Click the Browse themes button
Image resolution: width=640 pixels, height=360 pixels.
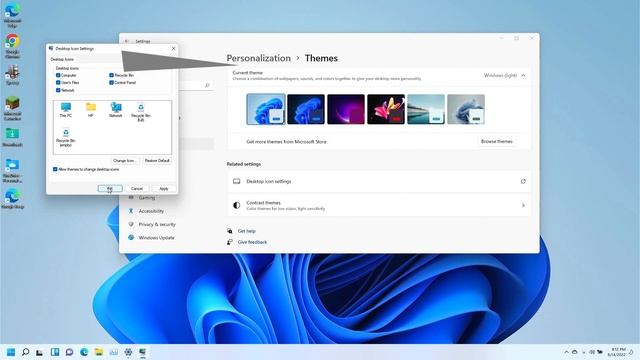(x=497, y=141)
